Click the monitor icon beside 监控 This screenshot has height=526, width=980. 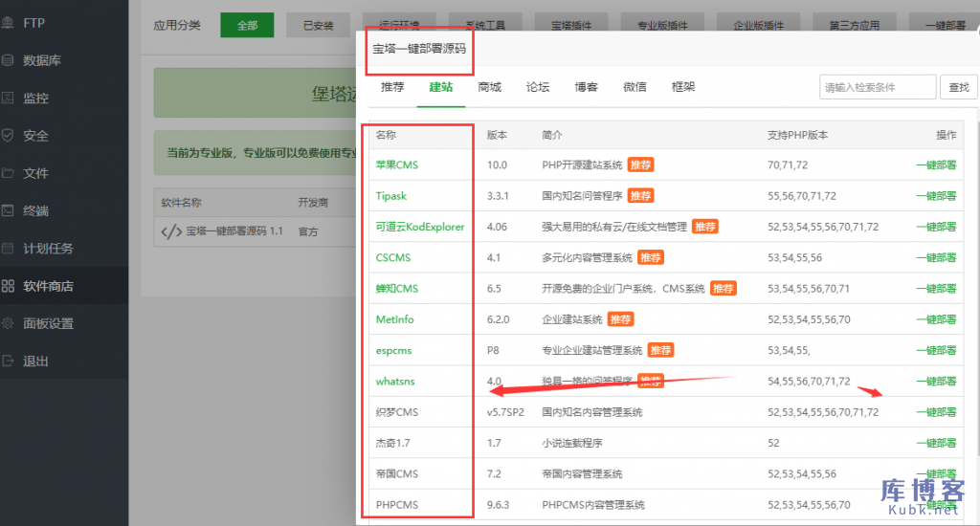8,99
